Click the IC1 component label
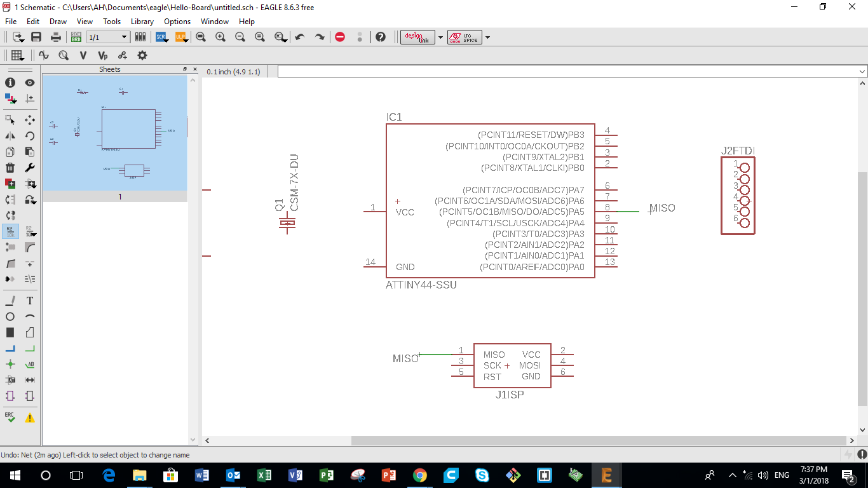Screen dimensions: 868x488 [394, 117]
